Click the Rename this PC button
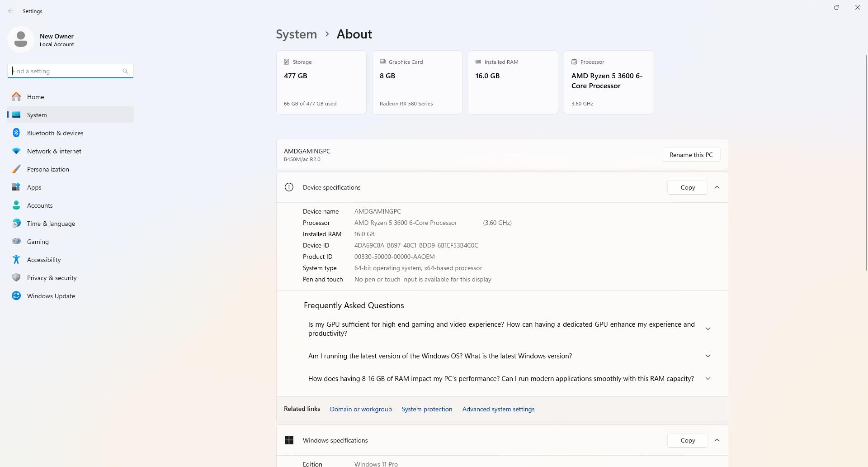This screenshot has width=868, height=467. (x=691, y=155)
